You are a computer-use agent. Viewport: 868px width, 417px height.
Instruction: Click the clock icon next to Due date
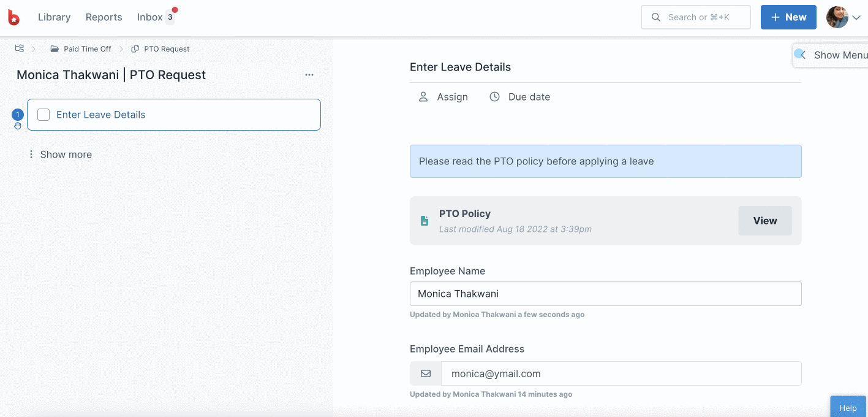494,97
